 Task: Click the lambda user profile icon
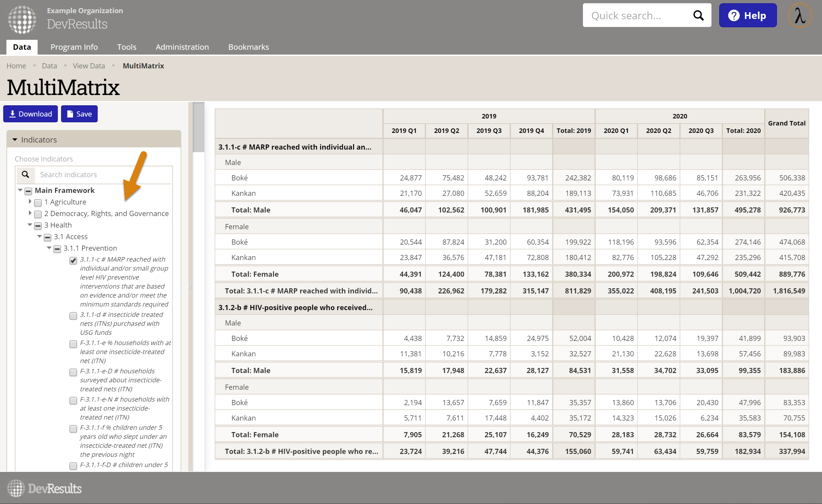tap(800, 15)
